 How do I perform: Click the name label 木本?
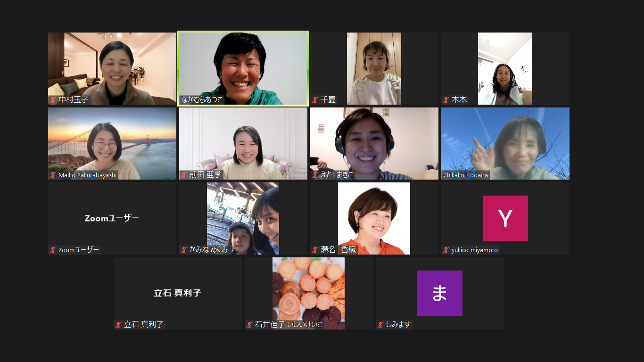click(x=459, y=100)
